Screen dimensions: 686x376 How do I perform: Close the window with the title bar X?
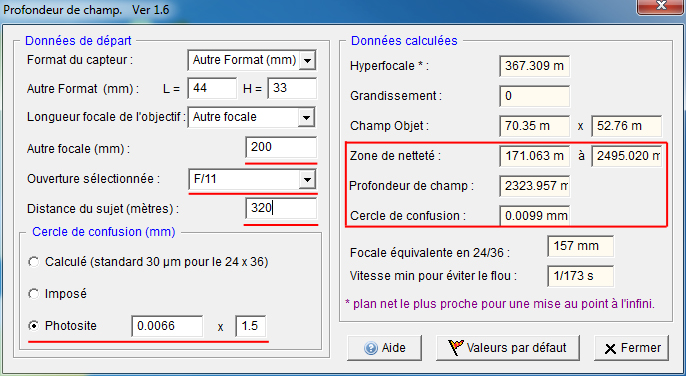pyautogui.click(x=661, y=7)
